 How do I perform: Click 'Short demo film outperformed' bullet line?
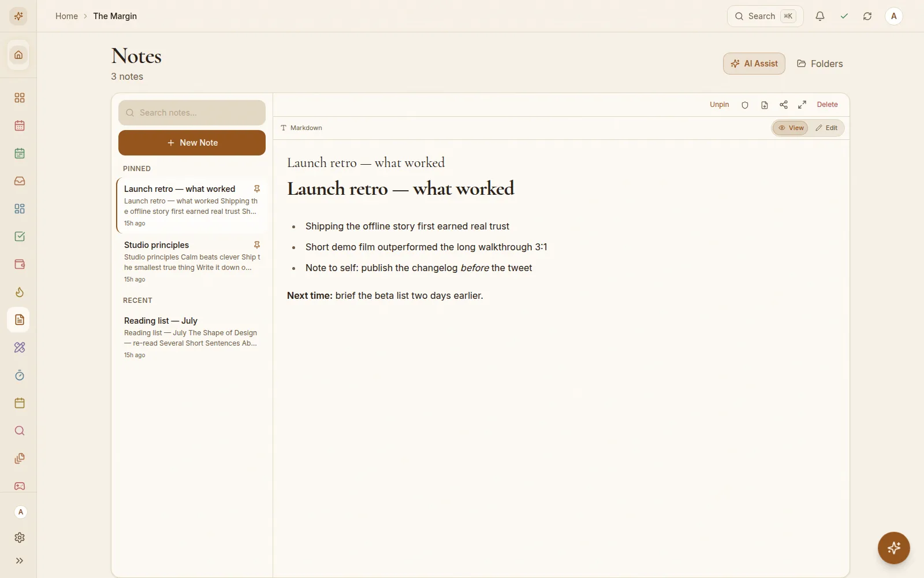[426, 247]
